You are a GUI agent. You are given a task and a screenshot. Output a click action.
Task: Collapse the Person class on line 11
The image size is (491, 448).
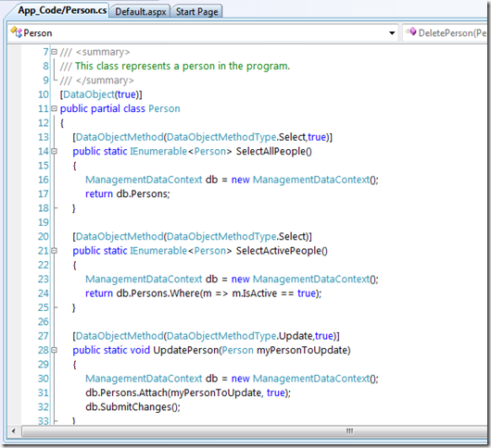[x=54, y=108]
